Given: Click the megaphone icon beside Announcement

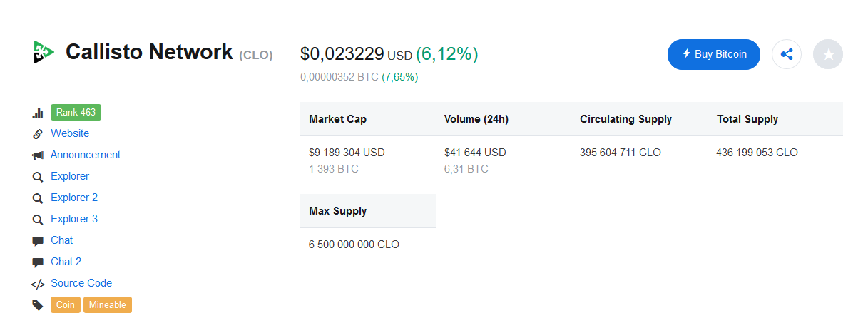Looking at the screenshot, I should [x=38, y=155].
